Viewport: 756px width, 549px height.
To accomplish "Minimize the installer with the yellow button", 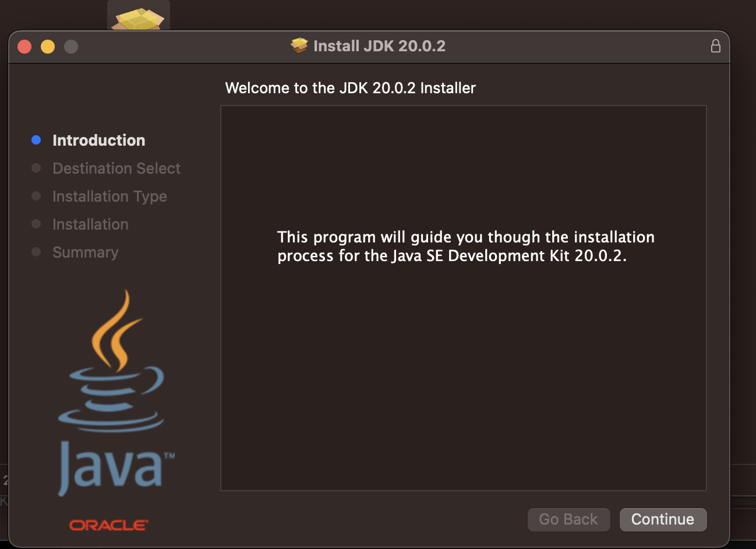I will [48, 47].
